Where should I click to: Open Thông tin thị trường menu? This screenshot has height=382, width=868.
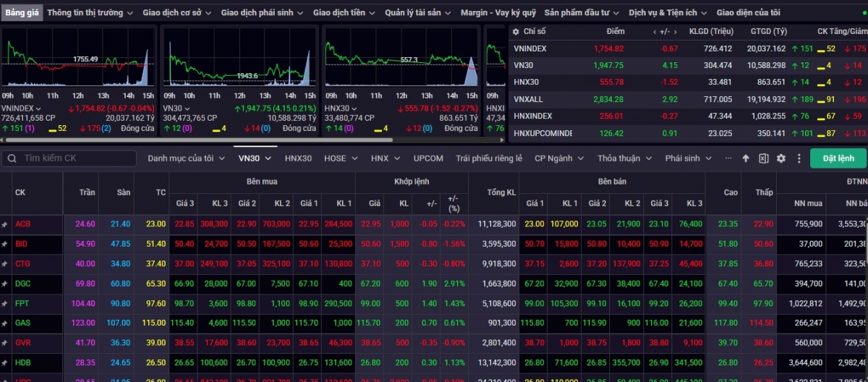coord(90,13)
